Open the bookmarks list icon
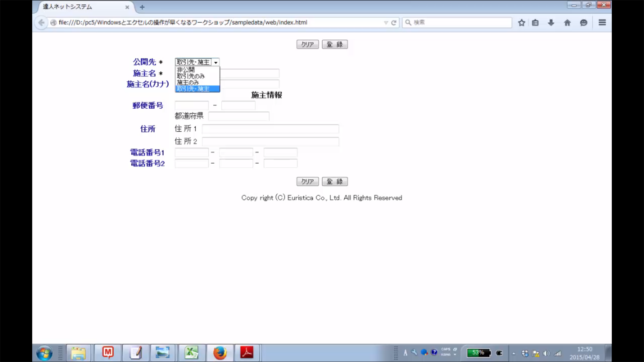 [535, 23]
